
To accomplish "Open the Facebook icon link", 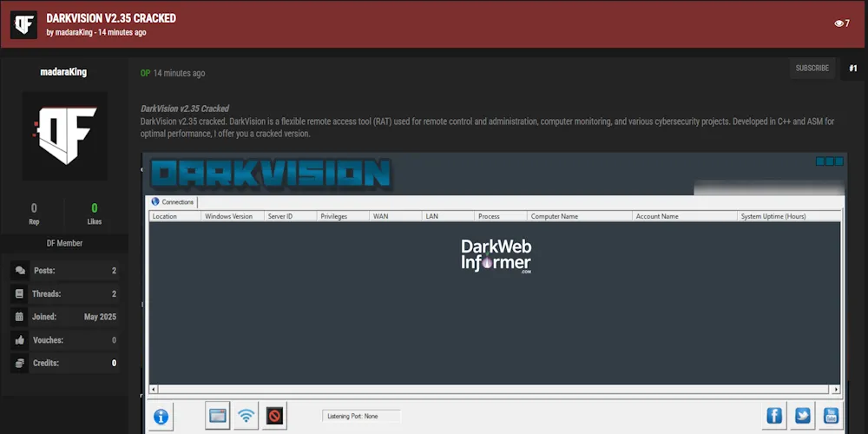I will (x=774, y=417).
